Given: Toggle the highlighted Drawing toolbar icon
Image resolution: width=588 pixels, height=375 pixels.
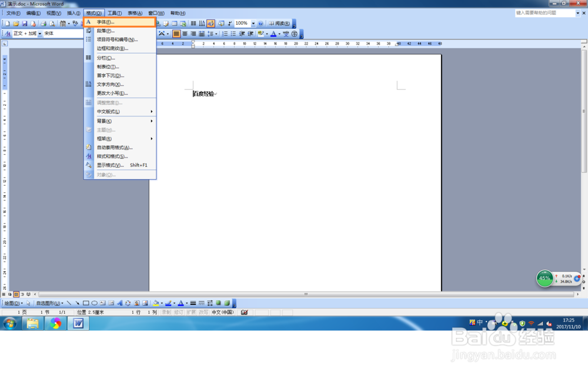Looking at the screenshot, I should 211,24.
